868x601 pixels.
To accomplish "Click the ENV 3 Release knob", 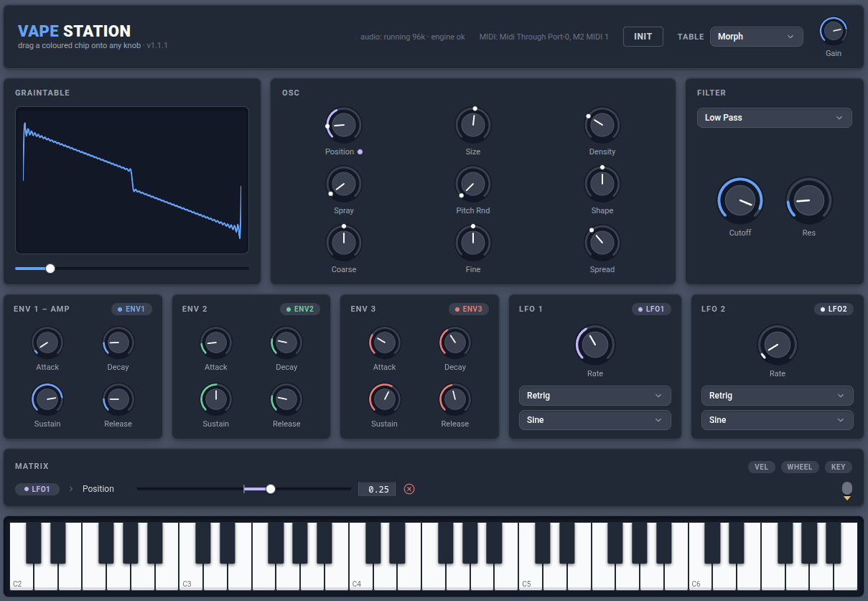I will pyautogui.click(x=455, y=400).
